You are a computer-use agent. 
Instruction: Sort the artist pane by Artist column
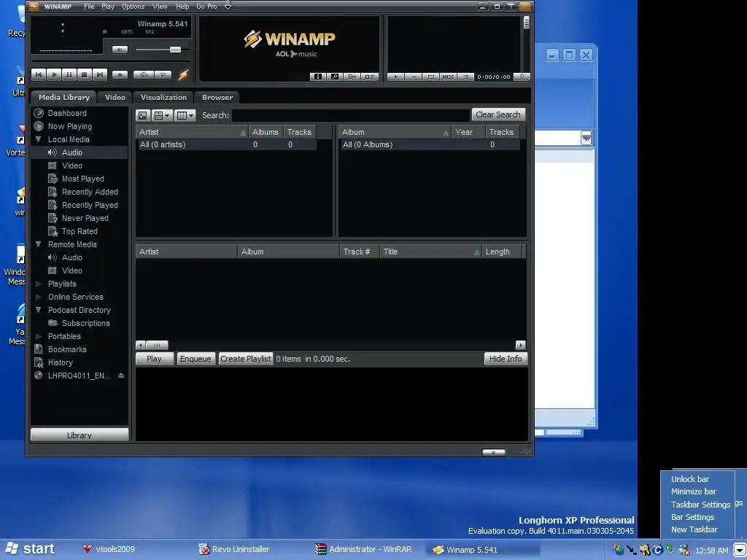click(x=193, y=133)
